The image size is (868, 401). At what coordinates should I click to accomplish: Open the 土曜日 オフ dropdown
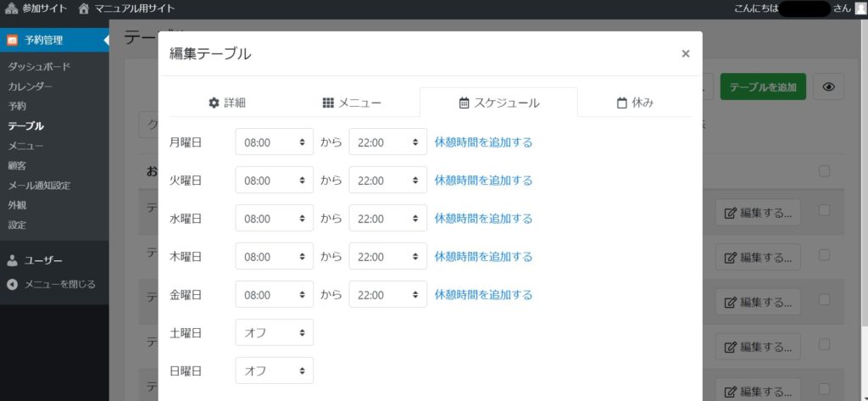274,332
